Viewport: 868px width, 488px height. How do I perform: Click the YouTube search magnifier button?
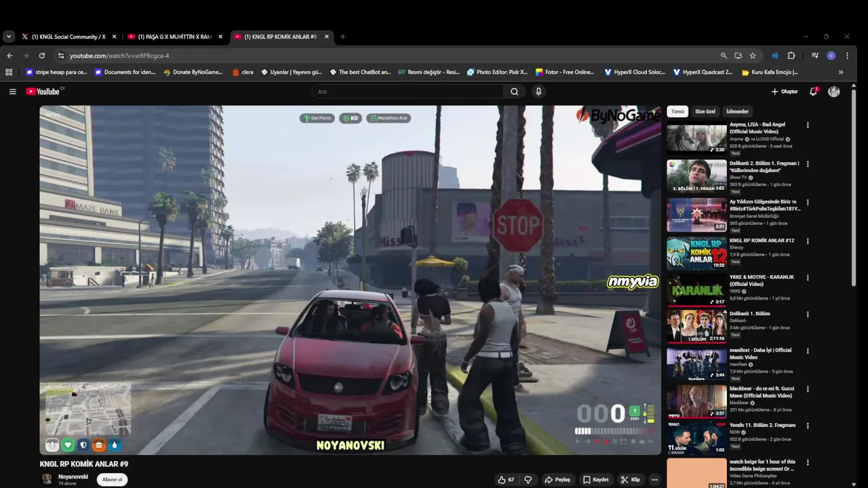coord(515,91)
